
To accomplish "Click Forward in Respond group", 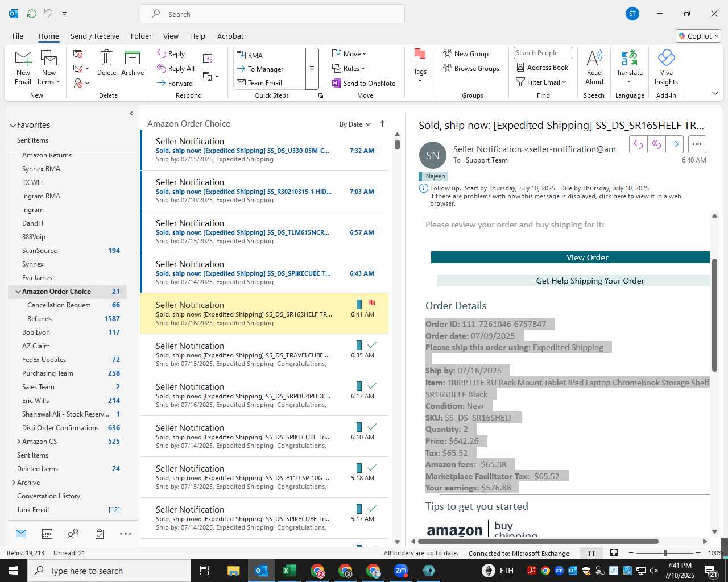I will [175, 83].
